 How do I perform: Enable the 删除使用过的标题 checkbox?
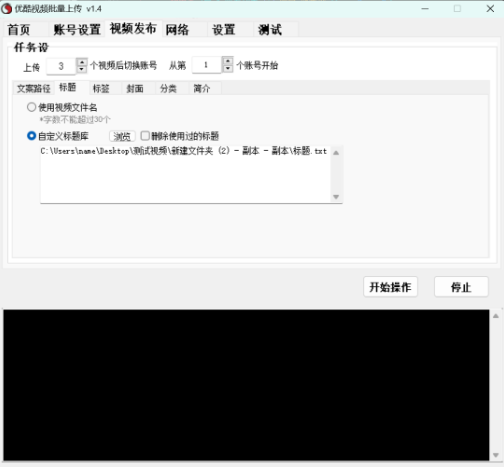(145, 136)
